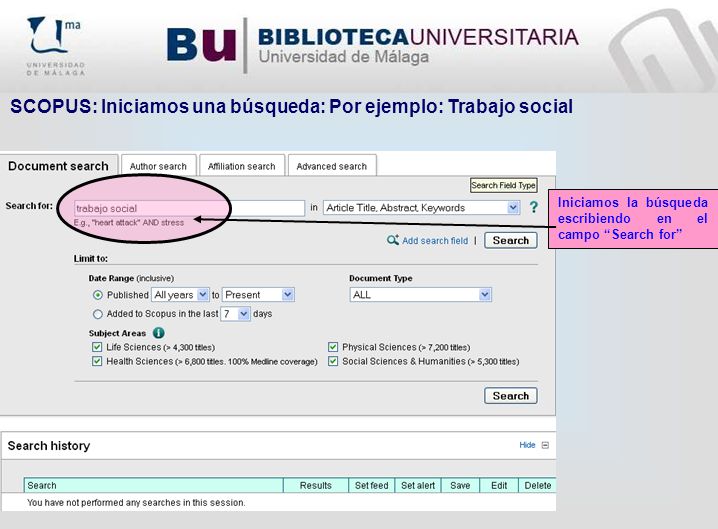Uncheck the Physical Sciences checkbox
This screenshot has width=718, height=529.
(x=333, y=347)
